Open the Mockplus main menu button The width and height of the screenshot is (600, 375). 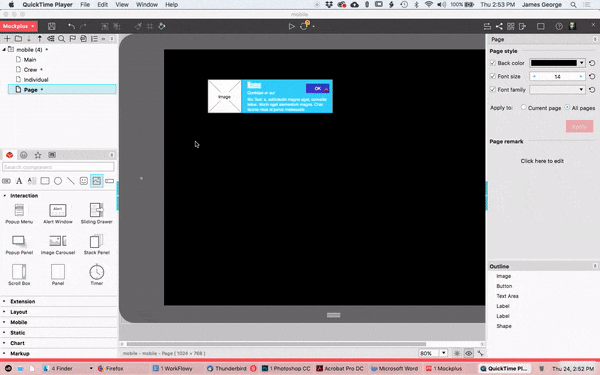point(19,26)
